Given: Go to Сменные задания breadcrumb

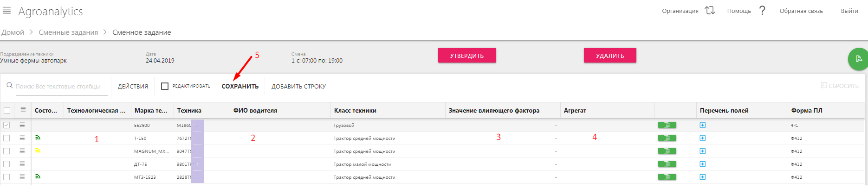Looking at the screenshot, I should pos(68,32).
